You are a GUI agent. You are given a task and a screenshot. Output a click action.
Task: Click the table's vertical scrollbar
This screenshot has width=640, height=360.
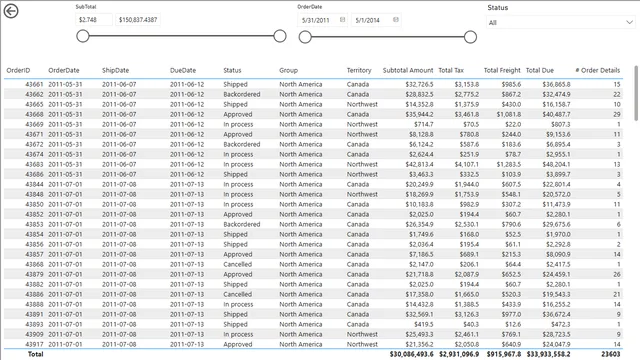tap(636, 93)
